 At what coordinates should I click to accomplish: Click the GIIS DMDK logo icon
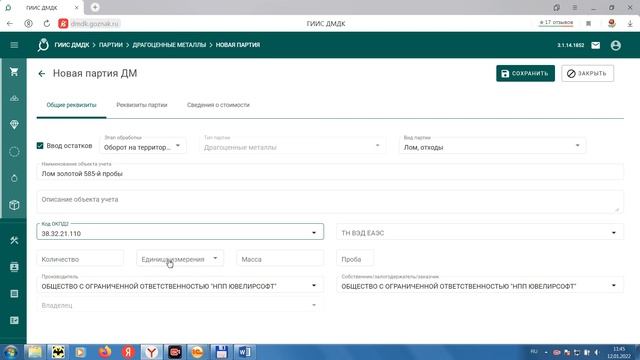tap(43, 45)
